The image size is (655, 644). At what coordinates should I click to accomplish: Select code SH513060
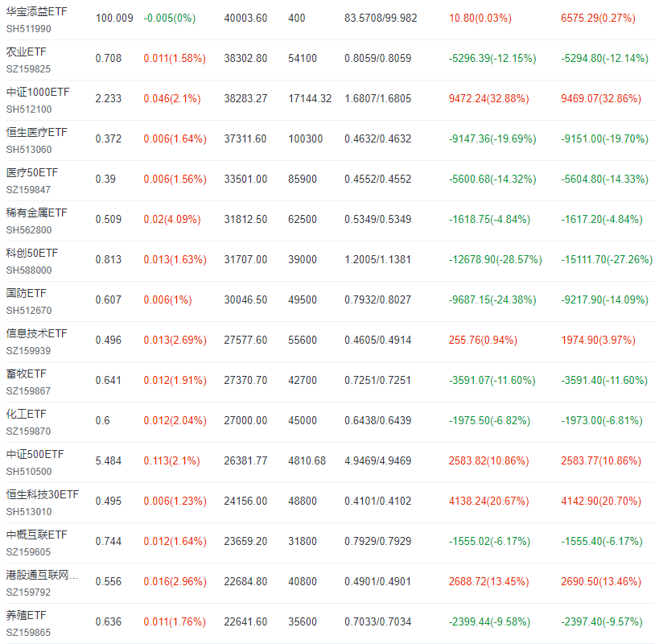click(29, 149)
